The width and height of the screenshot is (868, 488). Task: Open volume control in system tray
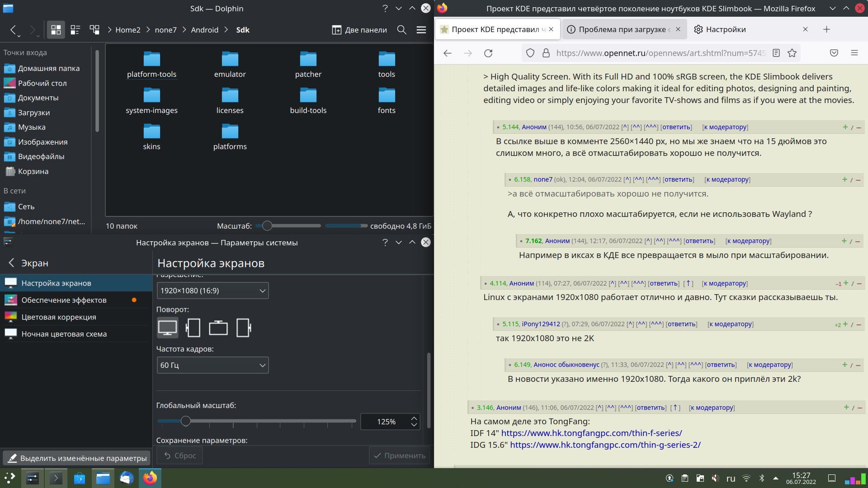pyautogui.click(x=715, y=478)
